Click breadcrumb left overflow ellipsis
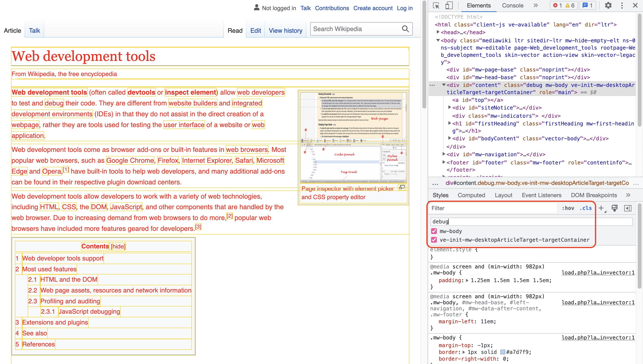Image resolution: width=643 pixels, height=364 pixels. pos(435,184)
